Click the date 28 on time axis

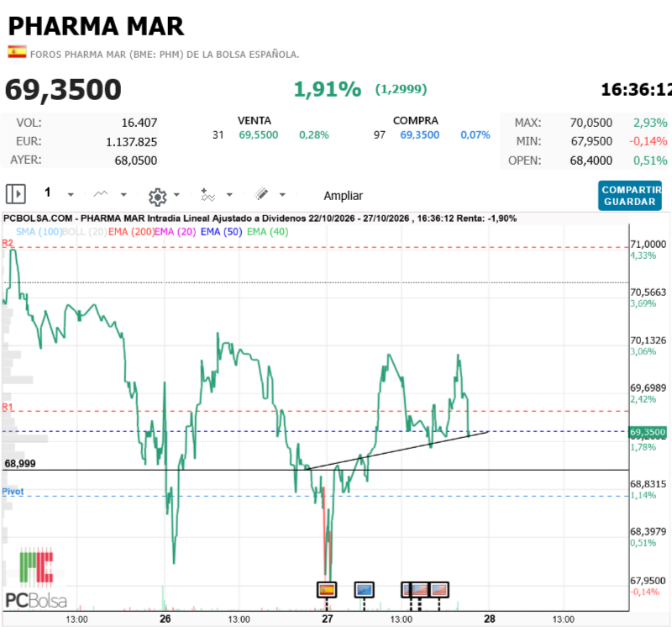pyautogui.click(x=490, y=619)
